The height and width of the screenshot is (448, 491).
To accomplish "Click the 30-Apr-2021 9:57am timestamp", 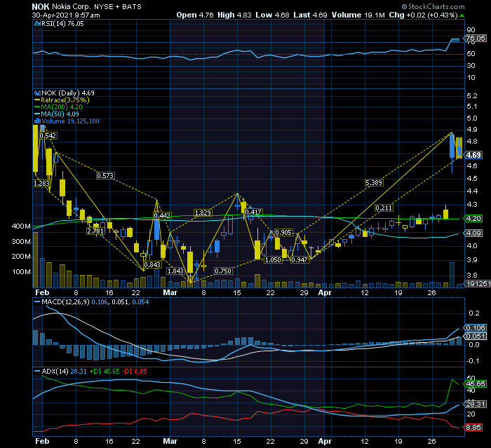I will click(x=66, y=15).
